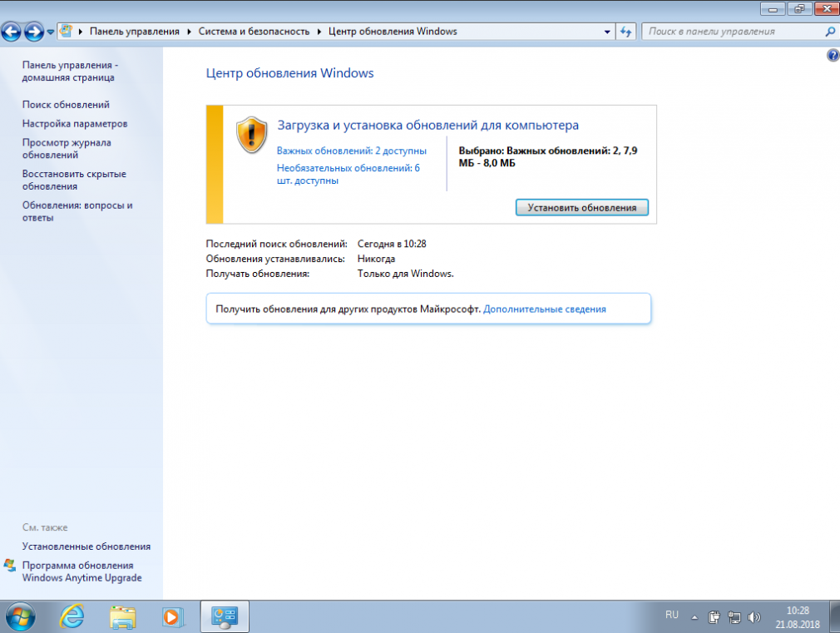
Task: Click the yellow warning shield icon
Action: point(251,135)
